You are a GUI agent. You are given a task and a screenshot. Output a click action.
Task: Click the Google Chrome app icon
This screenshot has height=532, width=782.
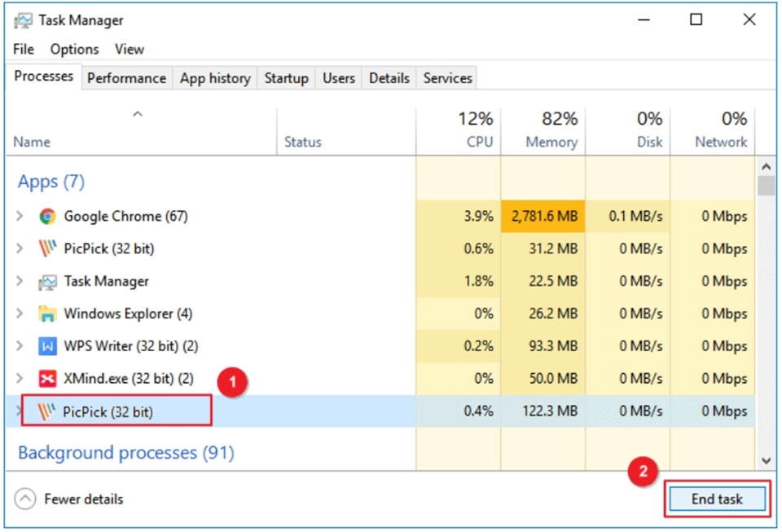pyautogui.click(x=47, y=217)
